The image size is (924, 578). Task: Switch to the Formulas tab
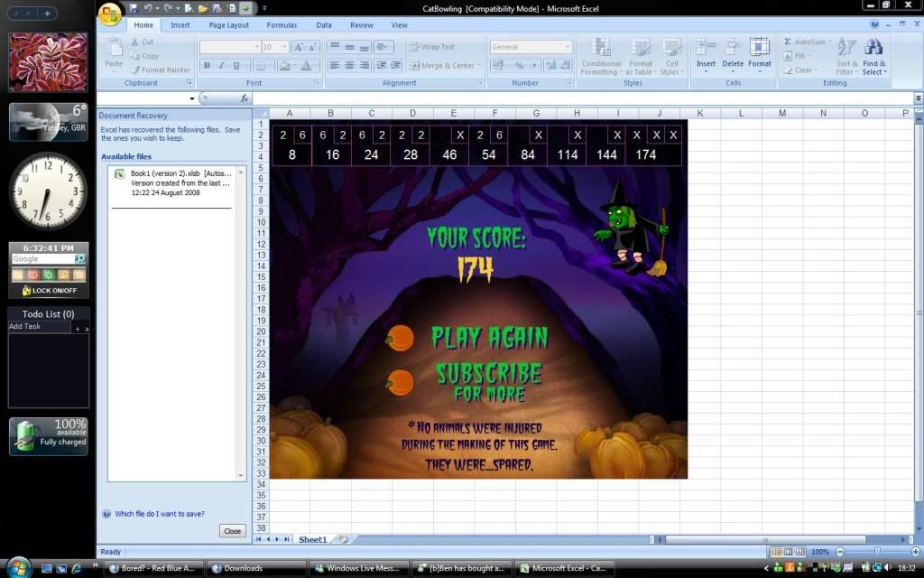coord(282,24)
